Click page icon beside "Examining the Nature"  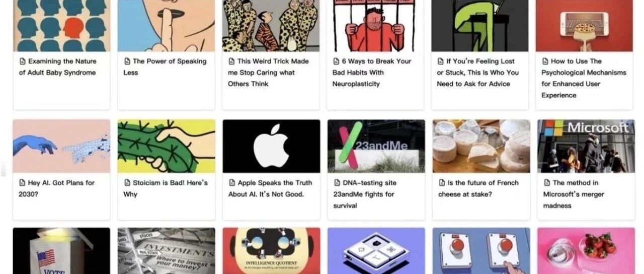point(22,61)
